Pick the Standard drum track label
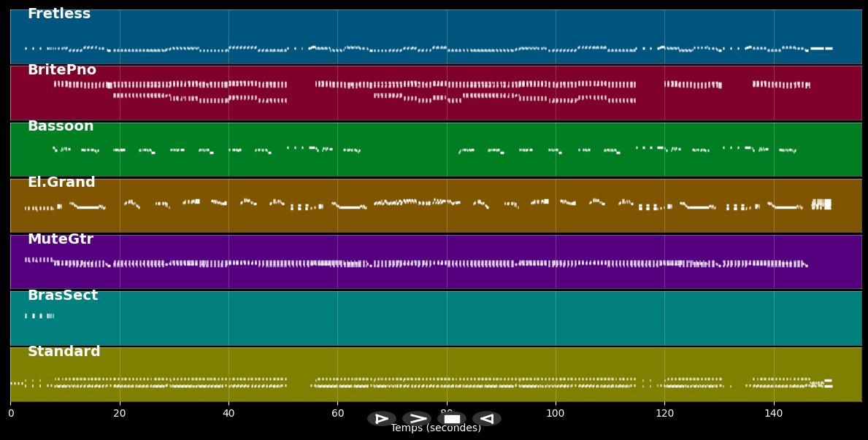The height and width of the screenshot is (440, 868). [x=64, y=352]
